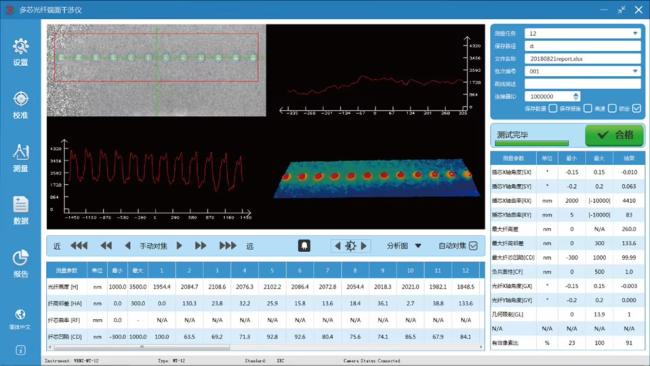Click the double-right focus step arrows

click(x=201, y=246)
